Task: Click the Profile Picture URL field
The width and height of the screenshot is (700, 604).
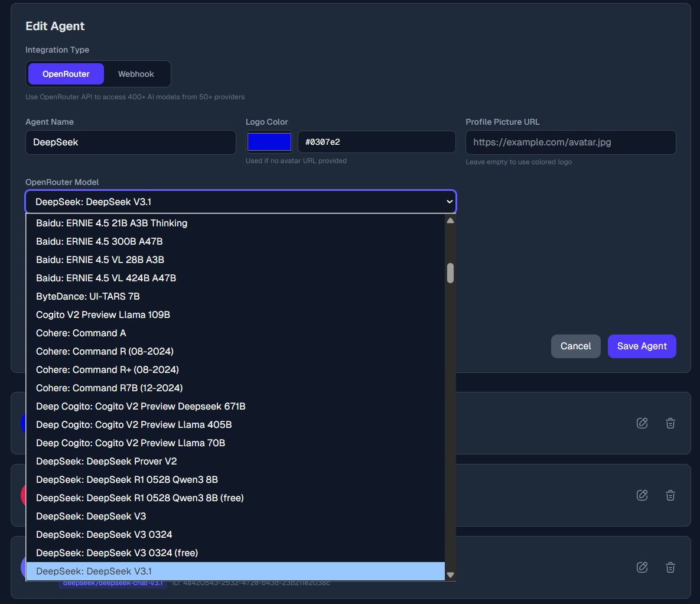Action: pos(571,142)
